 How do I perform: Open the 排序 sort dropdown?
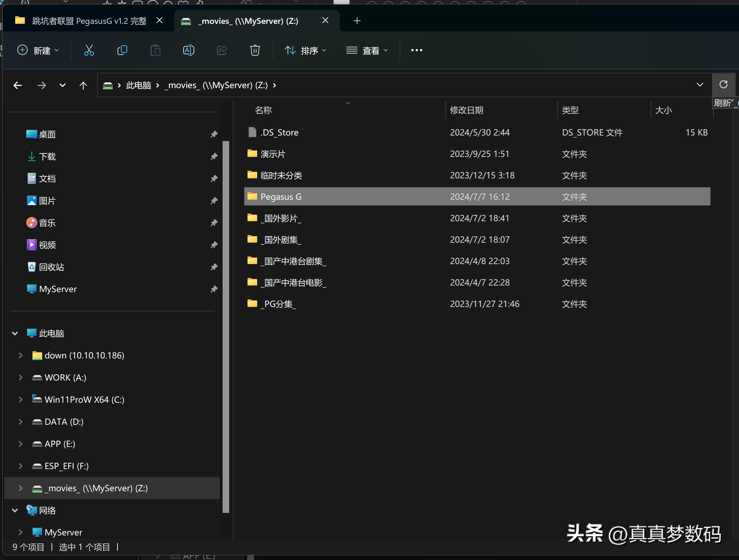305,50
